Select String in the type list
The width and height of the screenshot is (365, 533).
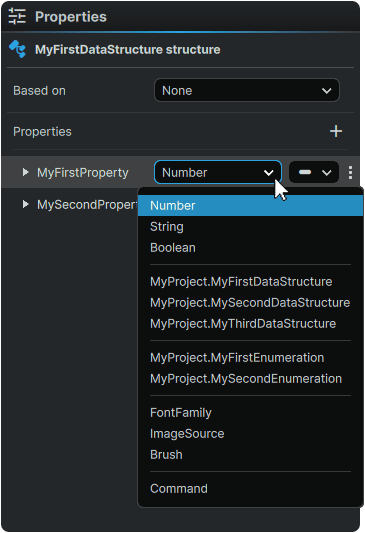pyautogui.click(x=250, y=227)
